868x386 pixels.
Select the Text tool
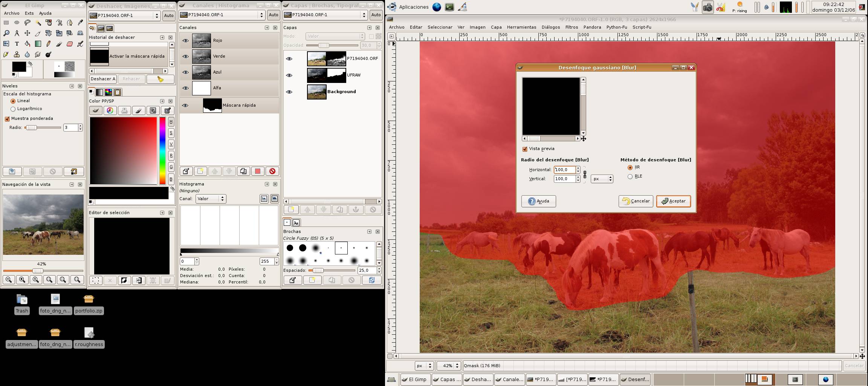tap(17, 44)
